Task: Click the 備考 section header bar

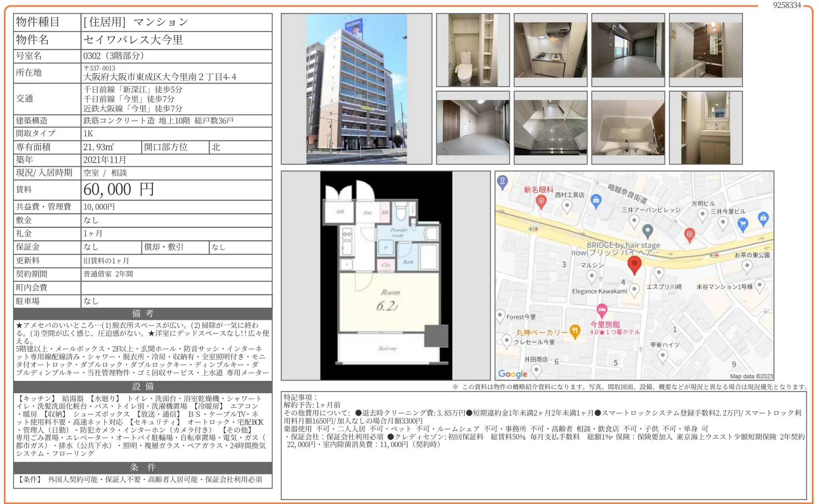Action: pyautogui.click(x=143, y=314)
